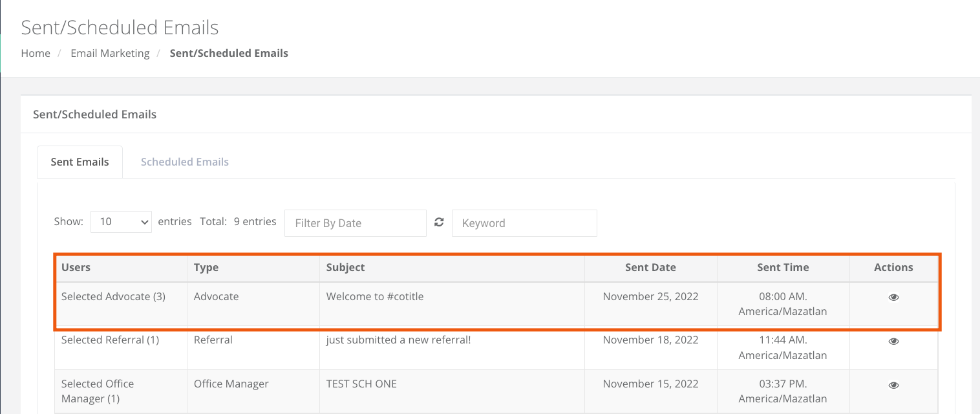Open the Email Marketing breadcrumb
Screen dimensions: 980x414
pyautogui.click(x=110, y=53)
